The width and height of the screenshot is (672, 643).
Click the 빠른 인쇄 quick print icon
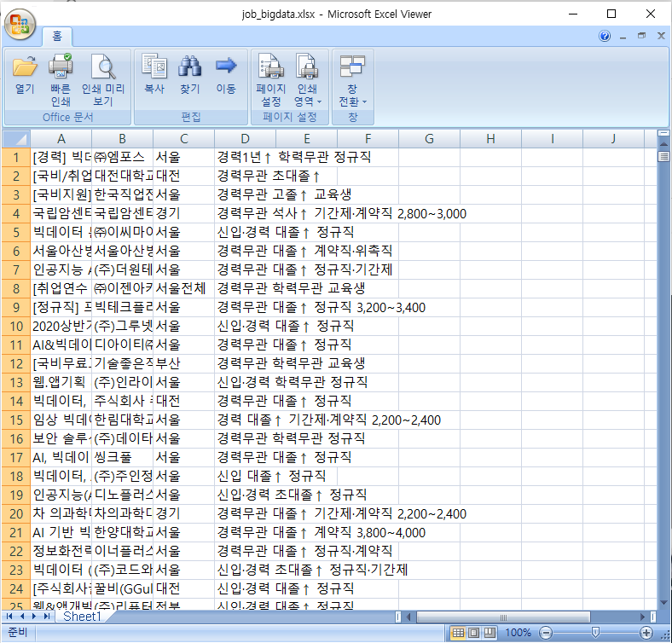click(61, 79)
